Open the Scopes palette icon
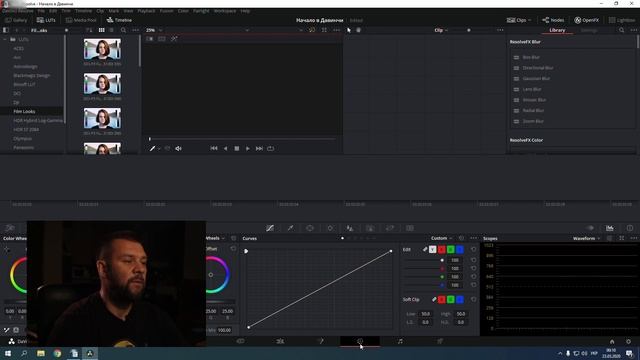Screen dimensions: 640x360 [x=610, y=228]
